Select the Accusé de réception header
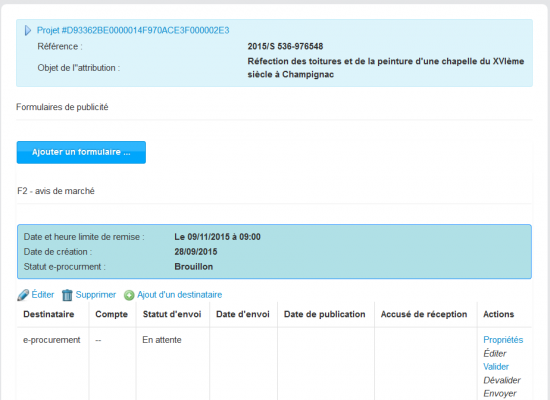The image size is (550, 400). (424, 314)
